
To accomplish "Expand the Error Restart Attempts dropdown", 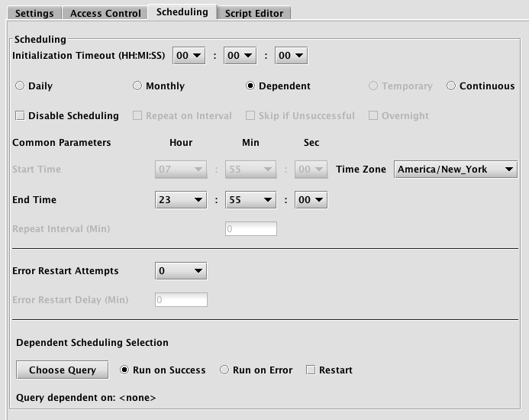I will pos(181,271).
